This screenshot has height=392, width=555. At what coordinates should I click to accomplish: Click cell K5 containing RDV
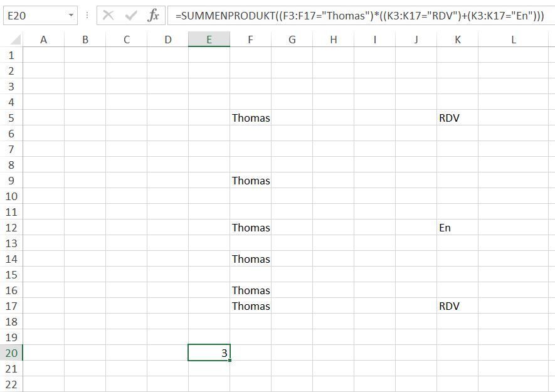pos(458,117)
